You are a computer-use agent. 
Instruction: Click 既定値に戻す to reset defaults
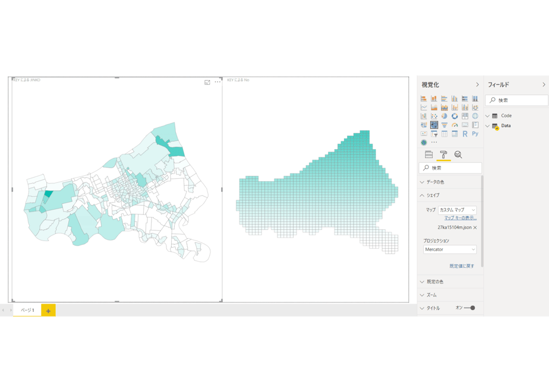[462, 266]
